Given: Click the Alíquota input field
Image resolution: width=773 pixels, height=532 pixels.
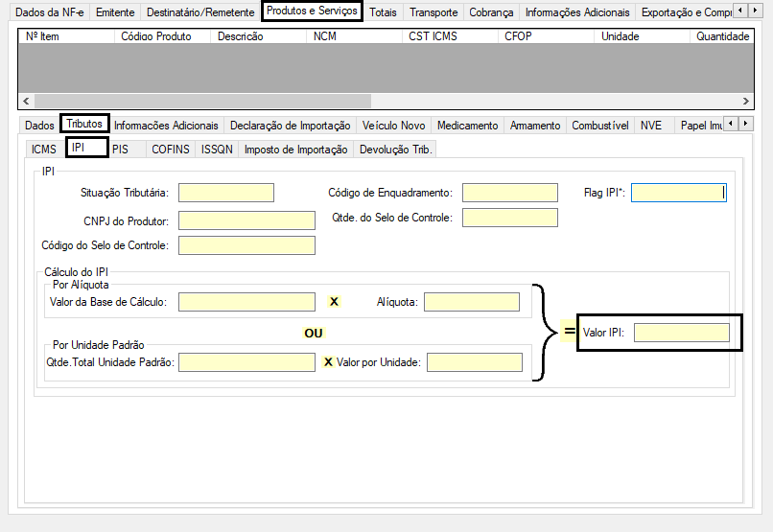Looking at the screenshot, I should click(472, 302).
